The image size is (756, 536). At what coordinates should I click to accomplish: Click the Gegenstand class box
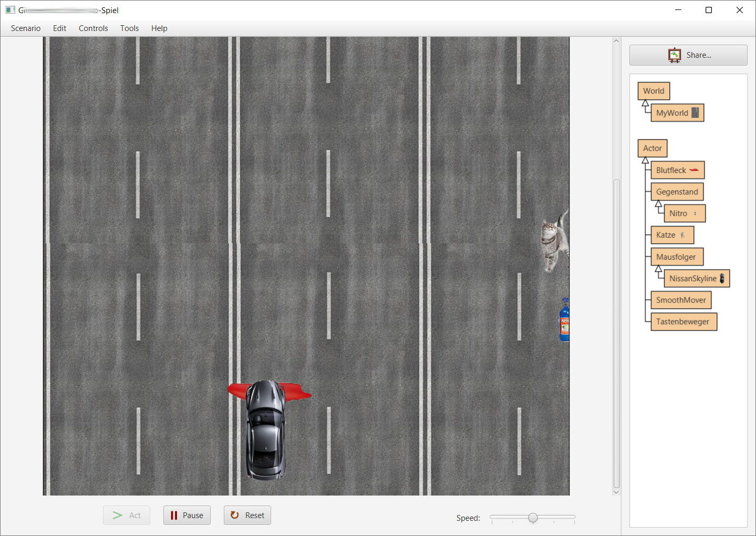click(677, 192)
